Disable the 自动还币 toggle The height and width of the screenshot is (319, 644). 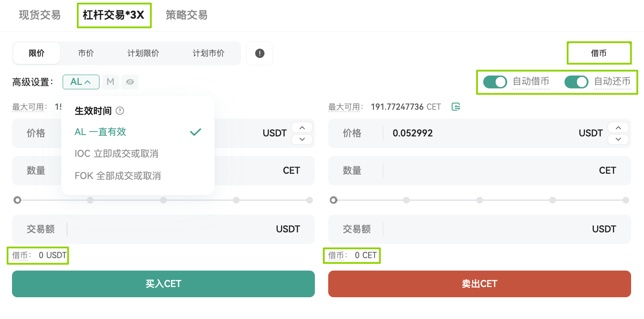[x=576, y=82]
